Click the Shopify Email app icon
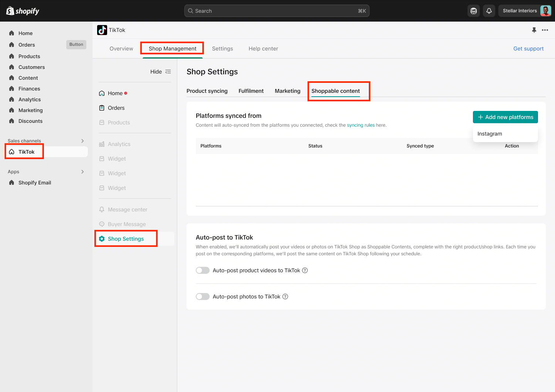555x392 pixels. click(12, 183)
